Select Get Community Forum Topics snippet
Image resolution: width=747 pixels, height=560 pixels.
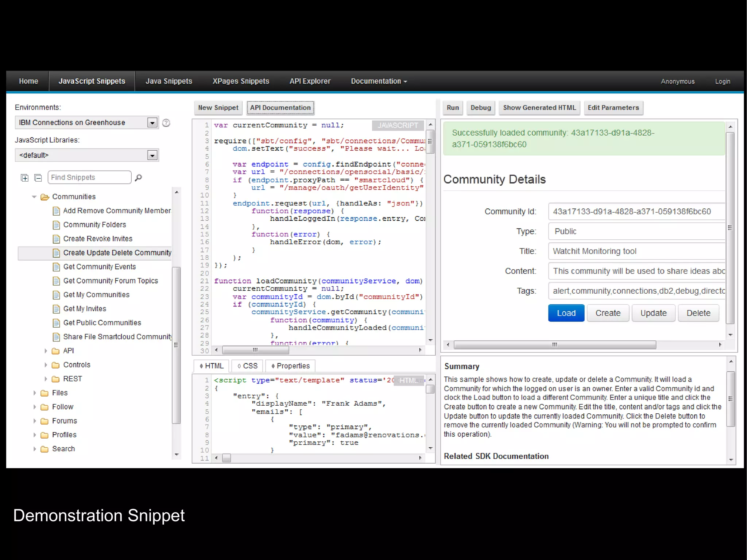pos(111,281)
